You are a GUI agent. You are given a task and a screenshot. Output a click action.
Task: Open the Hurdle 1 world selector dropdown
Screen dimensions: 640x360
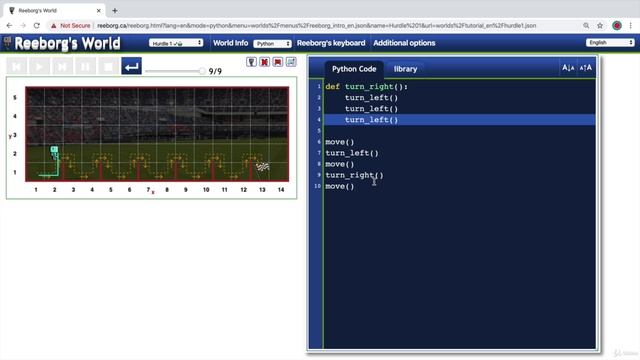point(176,43)
